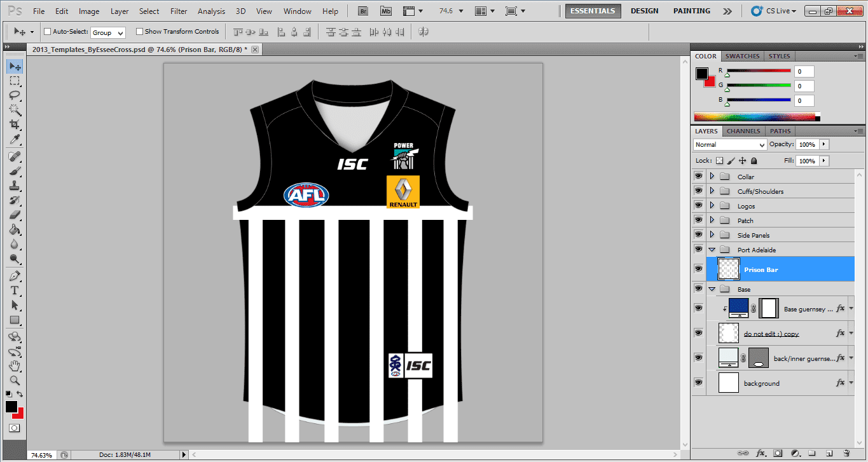This screenshot has height=462, width=868.
Task: Select the background layer thumbnail
Action: pyautogui.click(x=728, y=383)
